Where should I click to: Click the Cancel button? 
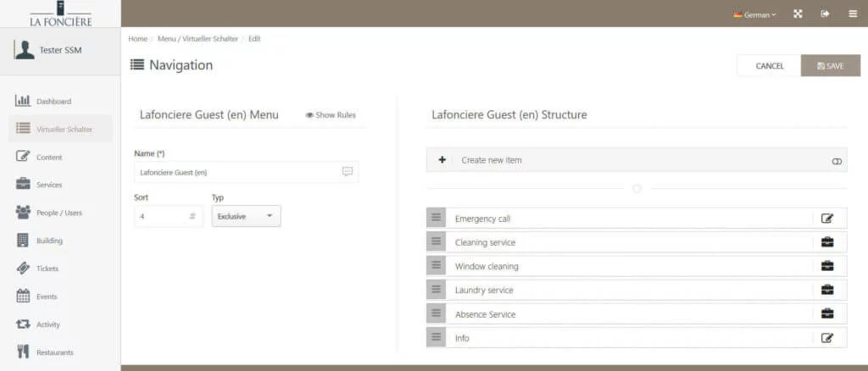click(769, 66)
